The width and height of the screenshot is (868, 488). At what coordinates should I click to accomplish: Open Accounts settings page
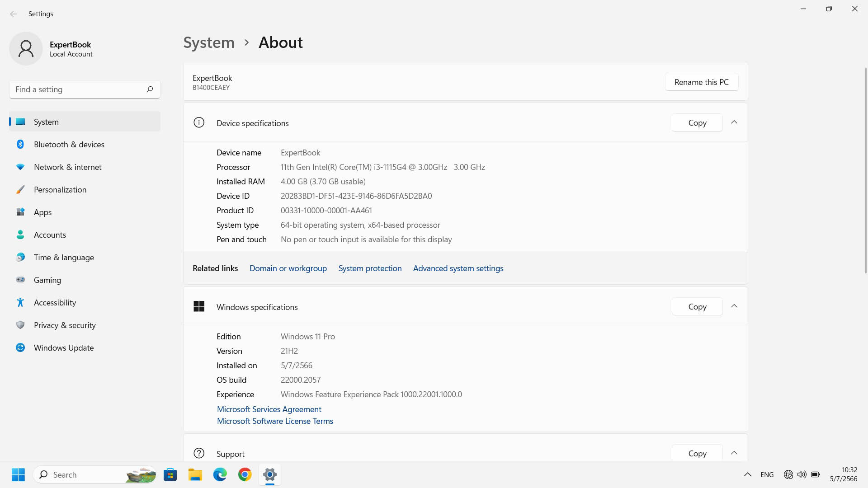tap(85, 235)
